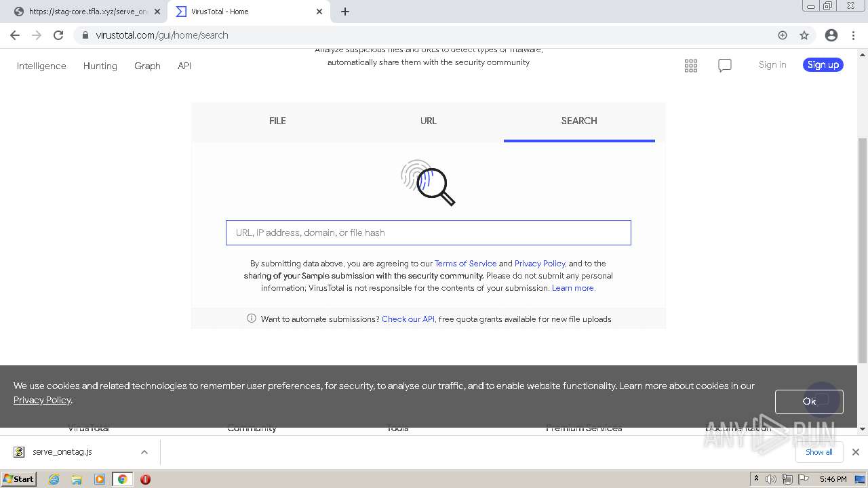
Task: Open the Check our API link
Action: coord(408,319)
